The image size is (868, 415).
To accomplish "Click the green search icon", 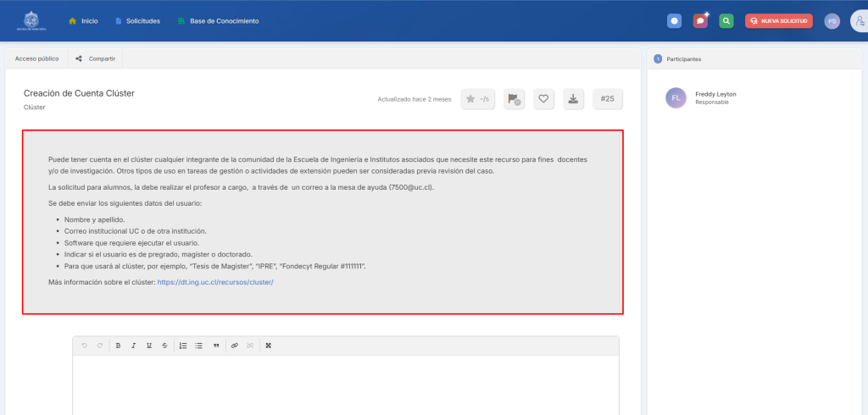I will click(726, 21).
